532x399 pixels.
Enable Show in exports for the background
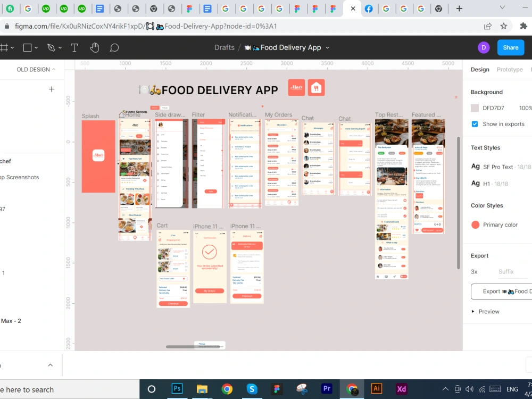tap(475, 124)
